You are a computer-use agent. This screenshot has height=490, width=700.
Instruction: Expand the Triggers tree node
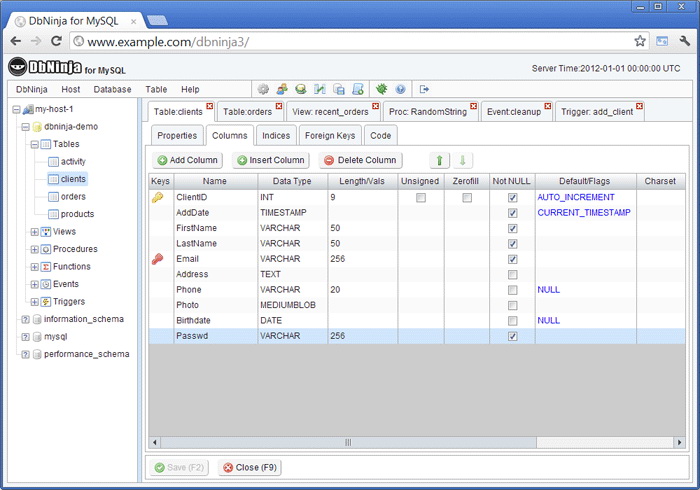tap(34, 301)
